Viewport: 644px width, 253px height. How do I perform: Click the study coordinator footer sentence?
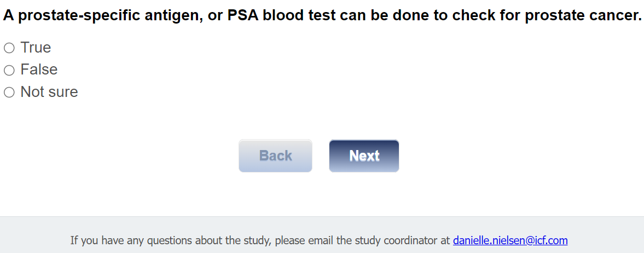point(261,240)
